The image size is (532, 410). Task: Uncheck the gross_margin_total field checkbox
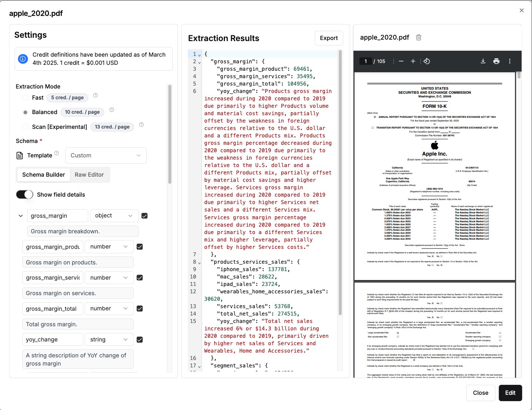140,309
